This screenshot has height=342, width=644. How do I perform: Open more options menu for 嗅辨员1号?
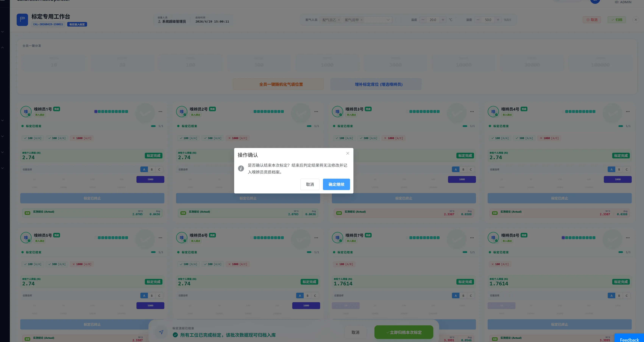click(x=160, y=112)
